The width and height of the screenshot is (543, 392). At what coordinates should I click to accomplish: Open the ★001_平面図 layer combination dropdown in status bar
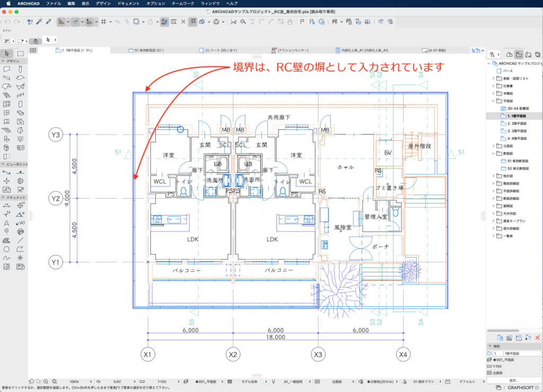tap(221, 381)
